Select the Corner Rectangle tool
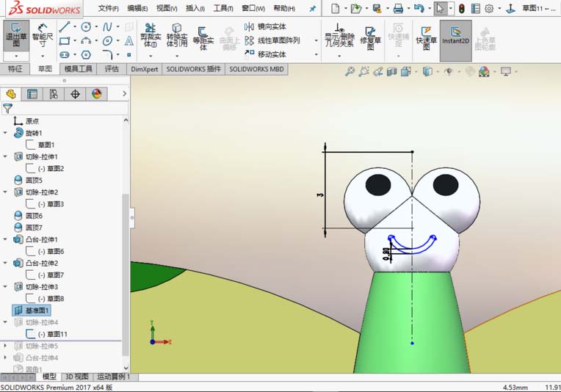Screen dimensions: 561x392 click(65, 41)
